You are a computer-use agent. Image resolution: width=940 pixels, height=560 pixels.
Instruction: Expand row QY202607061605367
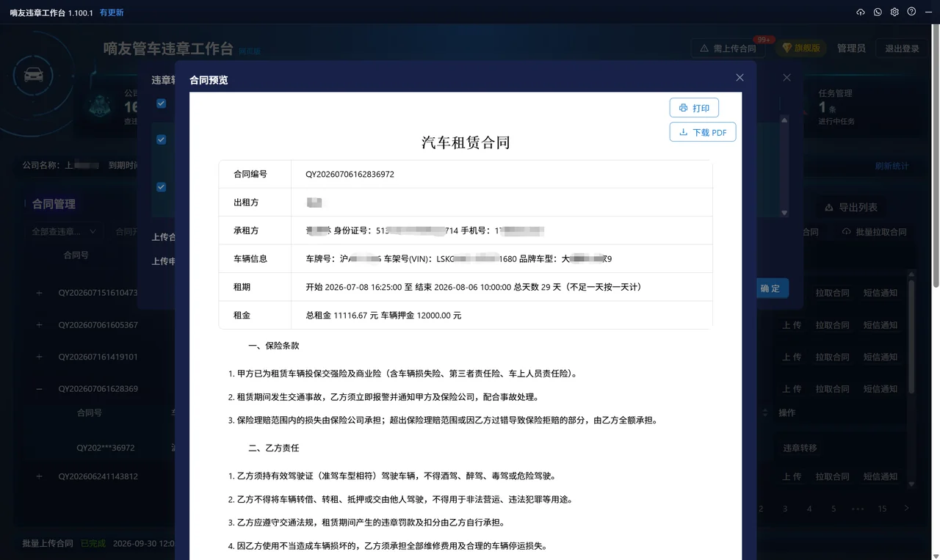40,325
